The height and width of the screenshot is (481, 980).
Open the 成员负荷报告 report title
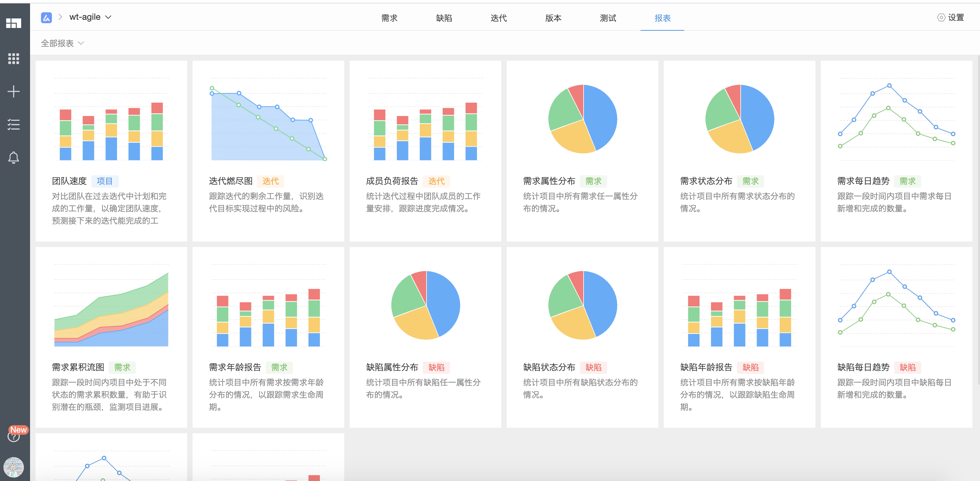tap(392, 181)
